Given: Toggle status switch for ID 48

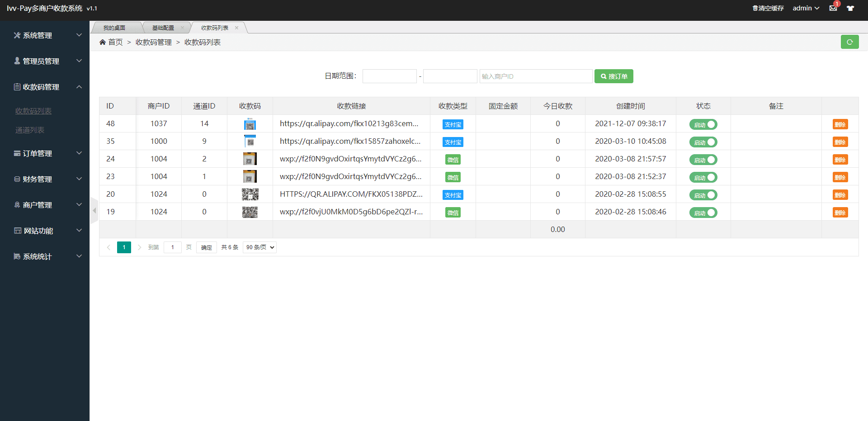Looking at the screenshot, I should click(703, 124).
